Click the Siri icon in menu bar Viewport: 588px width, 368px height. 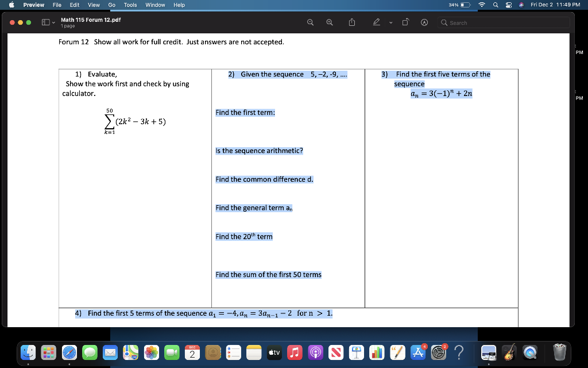521,5
